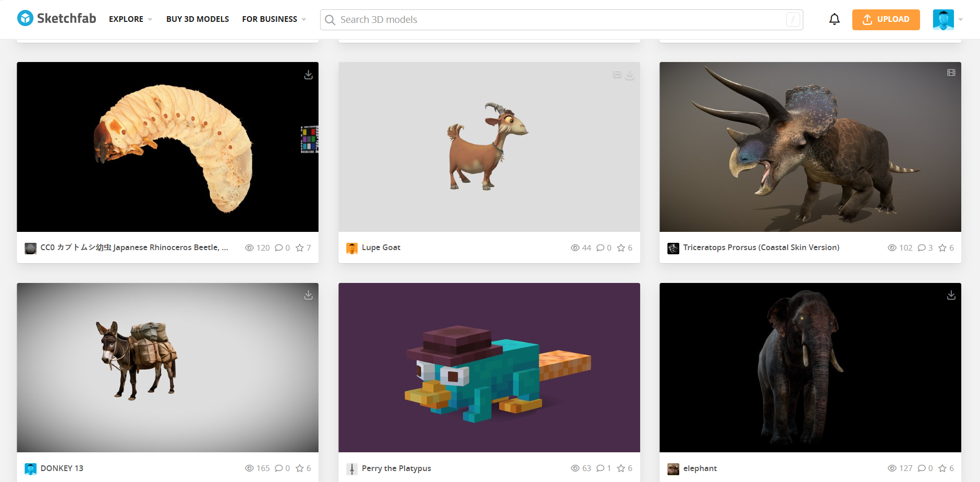Click download icon on Lupe Goat
Screen dimensions: 980x482
(x=630, y=75)
